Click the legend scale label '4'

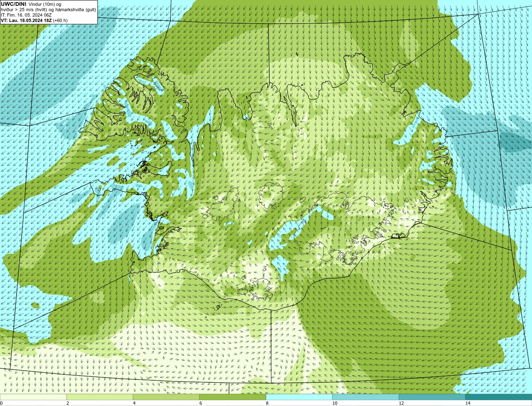(x=134, y=403)
